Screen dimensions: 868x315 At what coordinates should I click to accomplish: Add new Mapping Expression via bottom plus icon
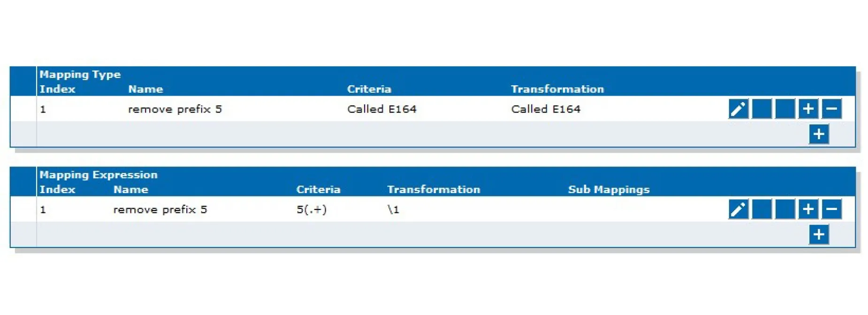pyautogui.click(x=819, y=234)
